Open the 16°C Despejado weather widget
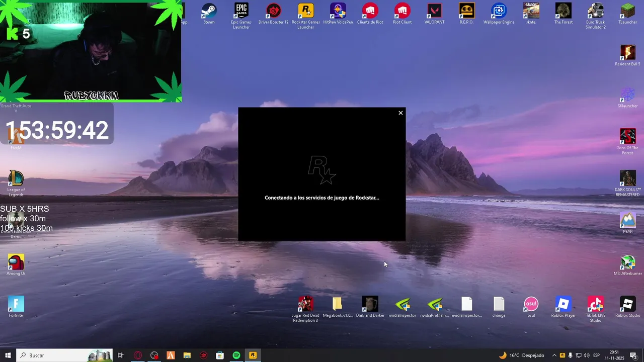The image size is (644, 362). [522, 355]
